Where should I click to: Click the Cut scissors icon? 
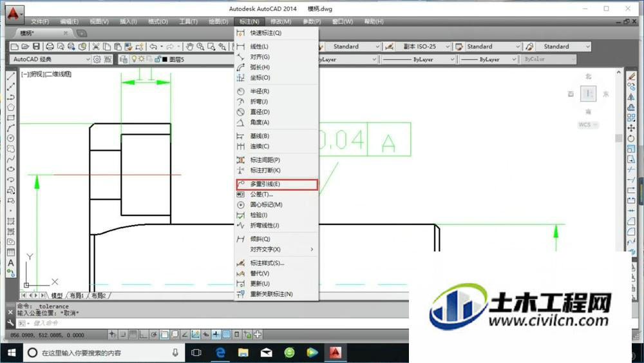(x=96, y=46)
